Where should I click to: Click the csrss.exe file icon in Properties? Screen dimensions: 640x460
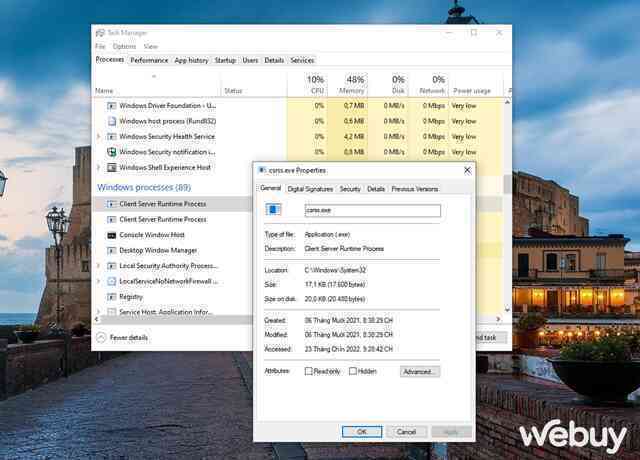pyautogui.click(x=273, y=210)
